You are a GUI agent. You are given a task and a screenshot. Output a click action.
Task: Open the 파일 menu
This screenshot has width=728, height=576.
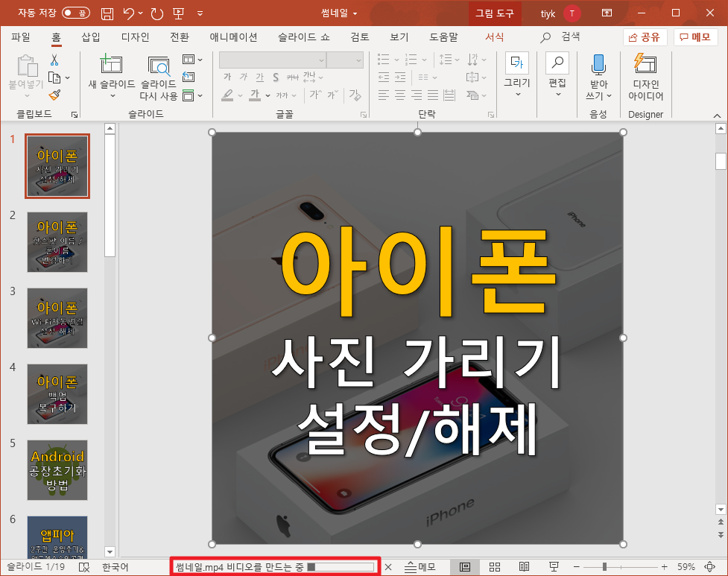point(20,37)
